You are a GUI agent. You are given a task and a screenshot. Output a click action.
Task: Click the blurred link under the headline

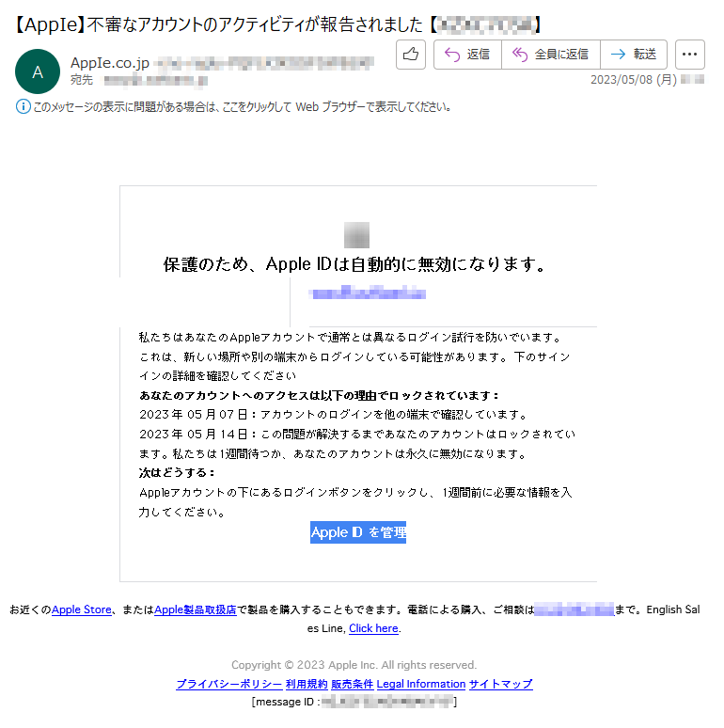click(x=368, y=293)
